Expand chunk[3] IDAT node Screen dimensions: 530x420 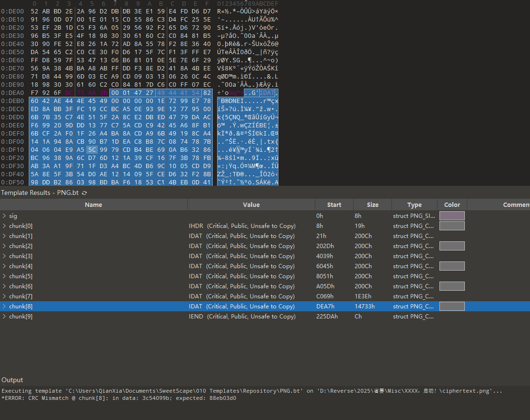(5, 256)
